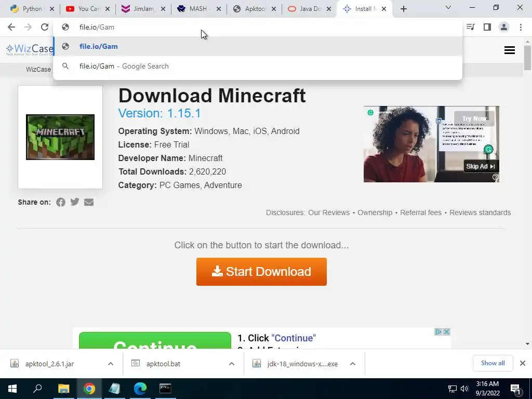Click page vertical scrollbar thumb

coord(527,58)
